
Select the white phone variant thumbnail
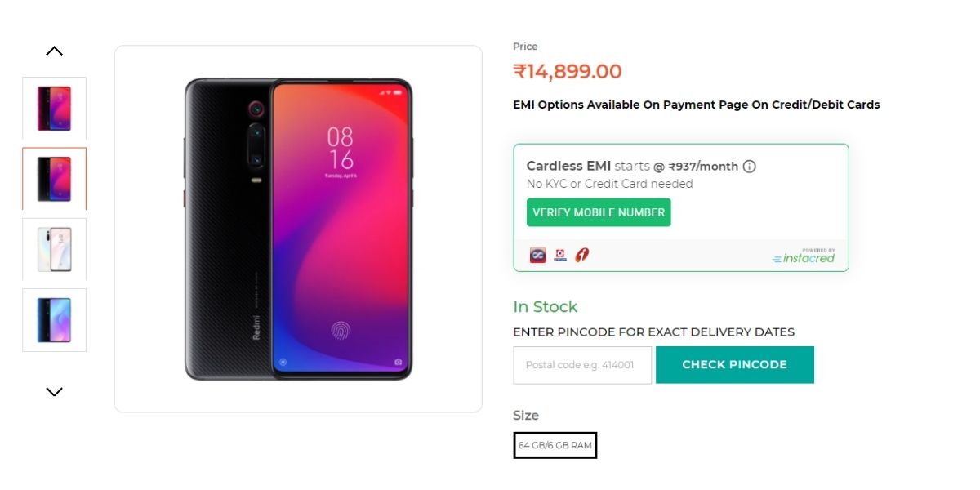click(x=54, y=249)
